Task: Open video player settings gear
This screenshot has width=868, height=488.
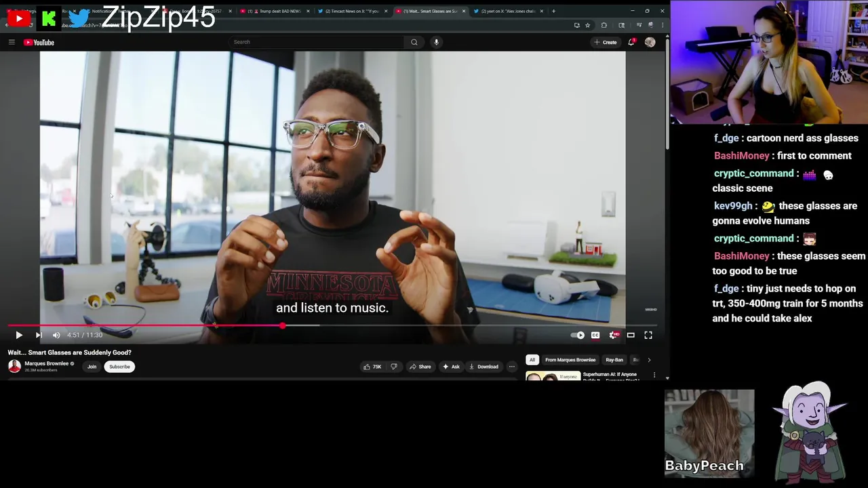Action: [614, 335]
